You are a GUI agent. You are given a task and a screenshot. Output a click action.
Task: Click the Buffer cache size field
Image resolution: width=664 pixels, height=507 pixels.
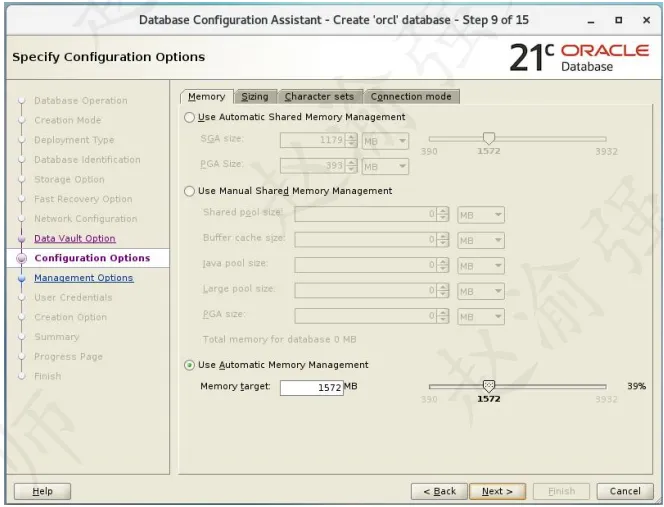(x=372, y=240)
